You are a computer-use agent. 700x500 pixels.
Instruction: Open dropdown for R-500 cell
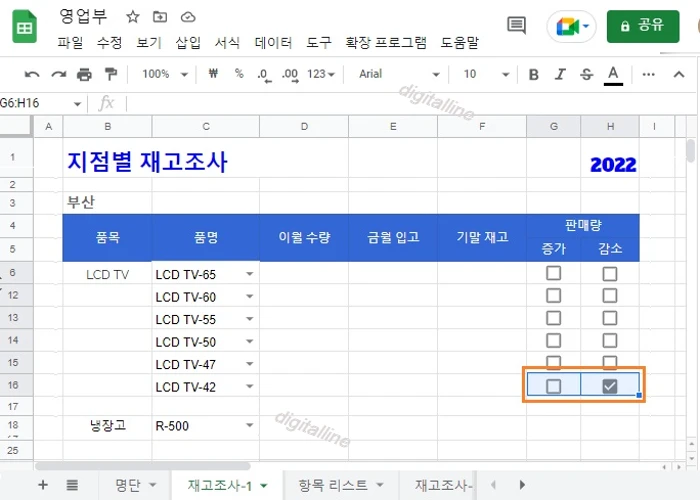point(250,425)
